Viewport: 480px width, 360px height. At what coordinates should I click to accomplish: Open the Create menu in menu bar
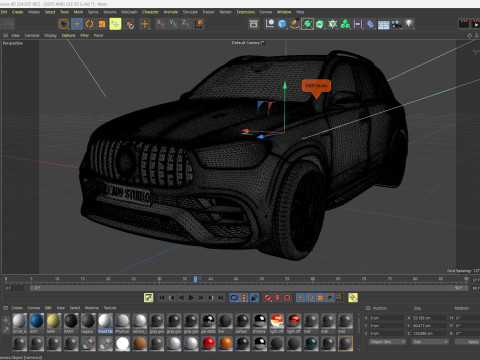pyautogui.click(x=17, y=12)
